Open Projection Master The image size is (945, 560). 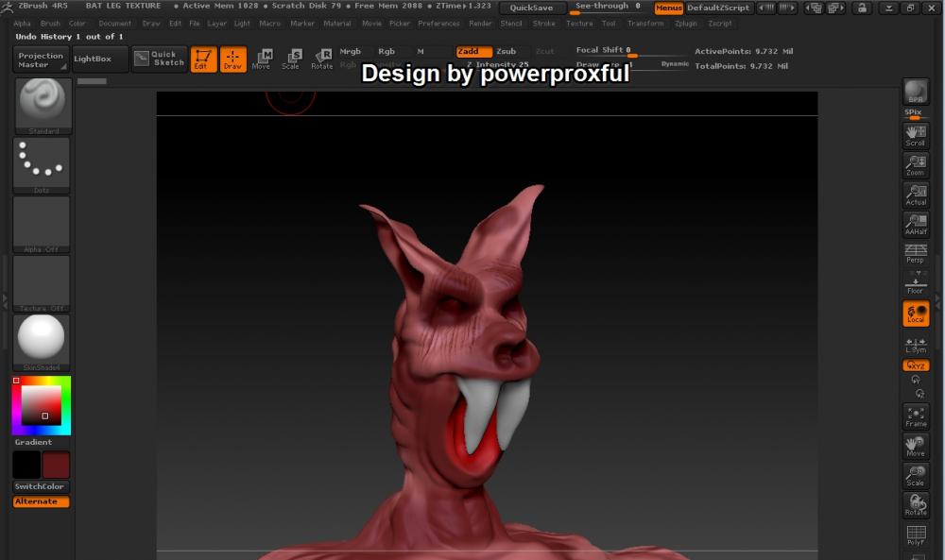coord(41,59)
